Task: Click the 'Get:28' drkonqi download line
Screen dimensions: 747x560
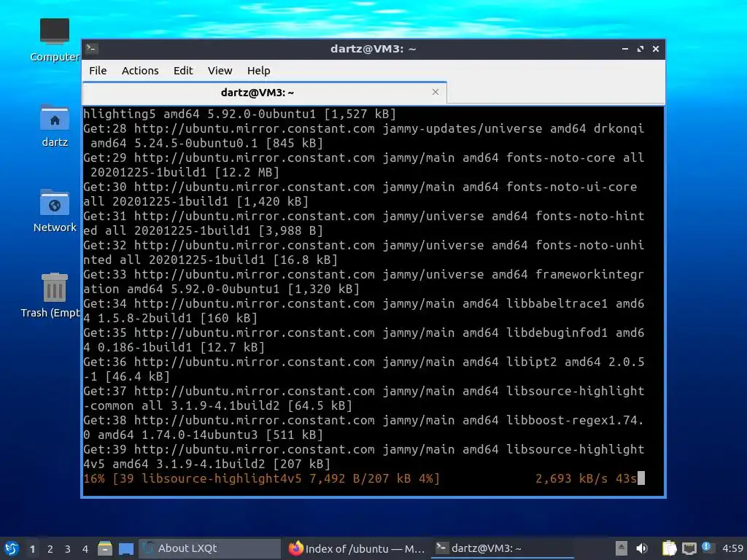Action: [363, 136]
